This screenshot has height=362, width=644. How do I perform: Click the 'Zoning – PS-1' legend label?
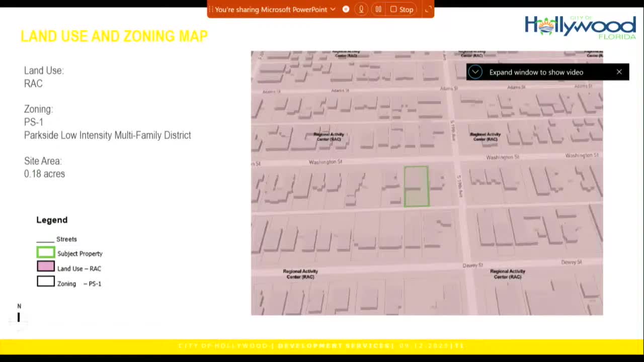pyautogui.click(x=79, y=284)
